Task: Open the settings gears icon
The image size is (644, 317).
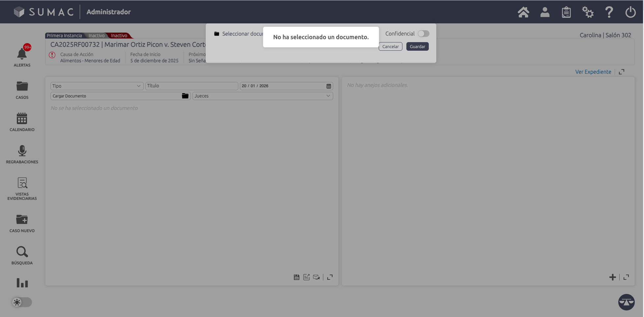Action: (587, 12)
